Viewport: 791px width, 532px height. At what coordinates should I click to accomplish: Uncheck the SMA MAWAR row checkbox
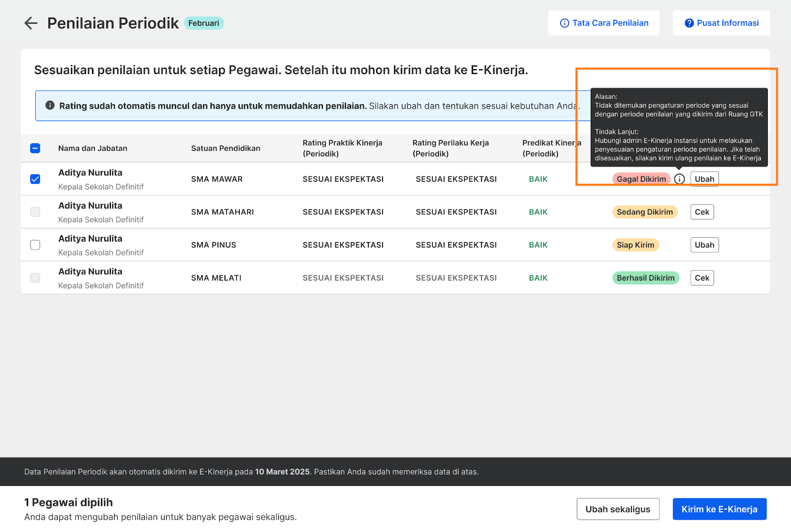click(35, 179)
